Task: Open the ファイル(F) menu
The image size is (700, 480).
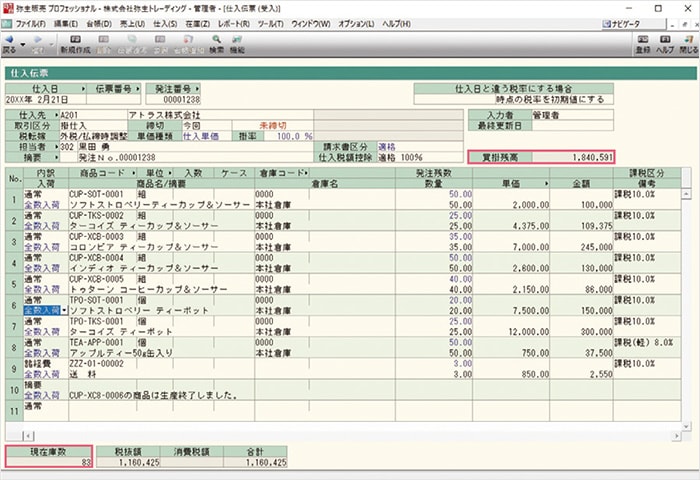Action: pos(30,24)
